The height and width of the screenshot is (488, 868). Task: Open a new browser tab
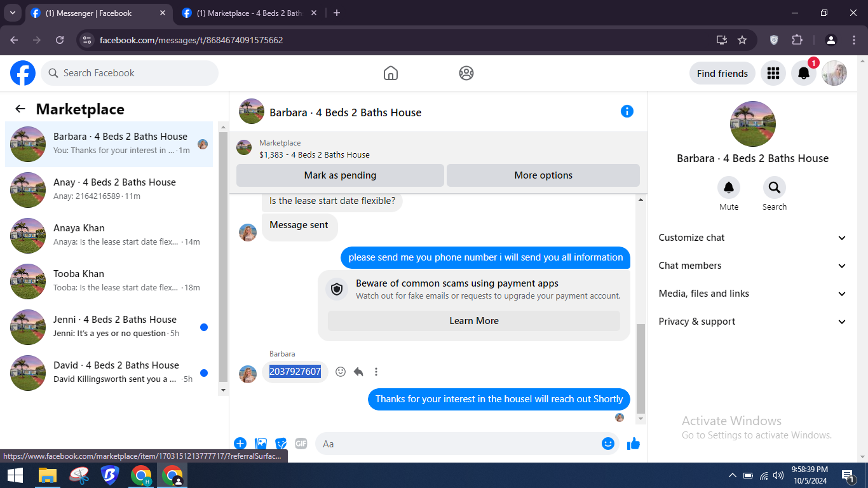[337, 13]
